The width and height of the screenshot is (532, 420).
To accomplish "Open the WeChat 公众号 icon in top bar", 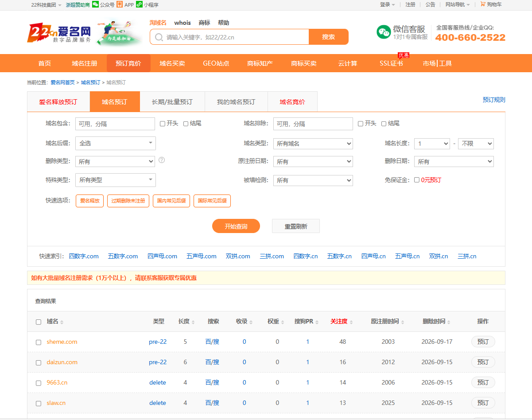I will pyautogui.click(x=95, y=4).
